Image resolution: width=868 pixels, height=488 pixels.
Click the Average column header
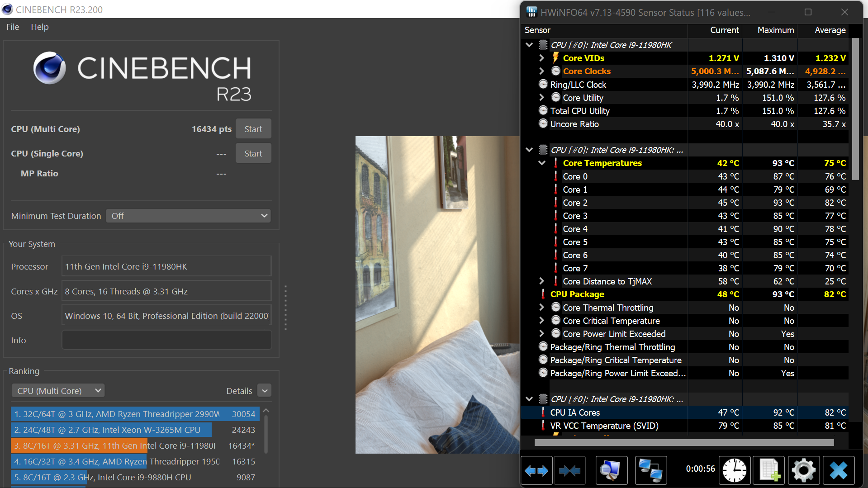click(x=830, y=30)
